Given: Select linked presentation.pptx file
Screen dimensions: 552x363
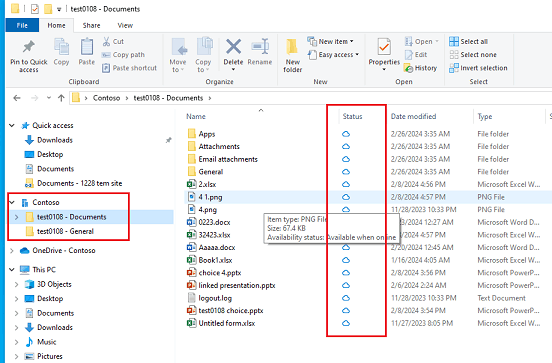Looking at the screenshot, I should [231, 285].
